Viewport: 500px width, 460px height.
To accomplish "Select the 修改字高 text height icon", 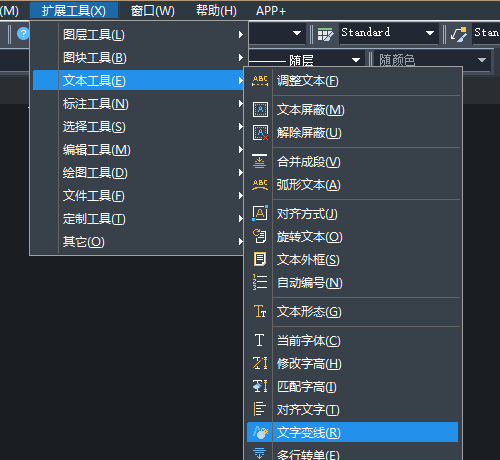I will tap(260, 363).
